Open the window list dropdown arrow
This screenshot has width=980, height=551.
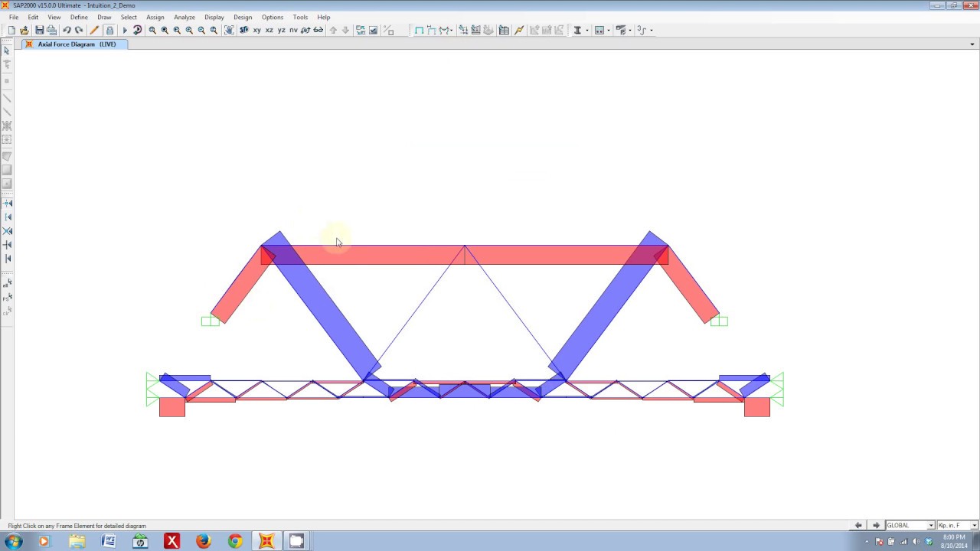pos(972,44)
